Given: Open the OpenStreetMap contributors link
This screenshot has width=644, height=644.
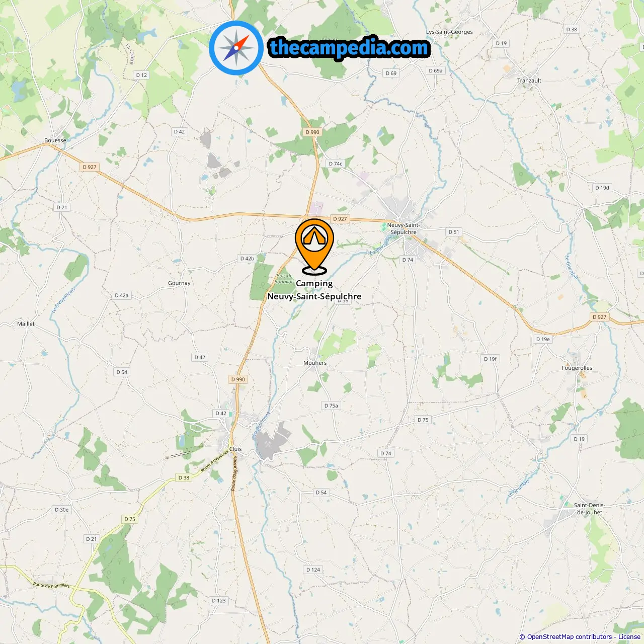Looking at the screenshot, I should [570, 637].
